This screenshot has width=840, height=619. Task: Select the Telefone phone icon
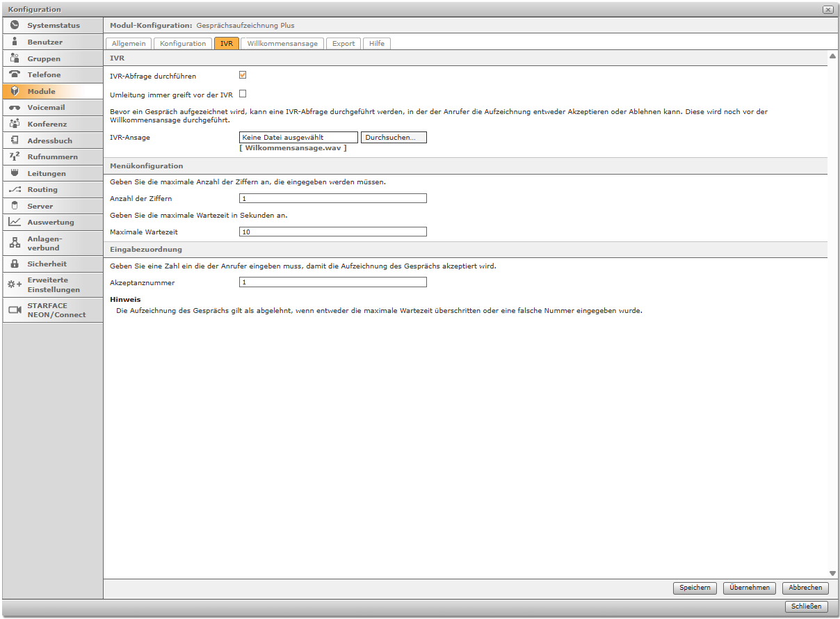tap(15, 74)
